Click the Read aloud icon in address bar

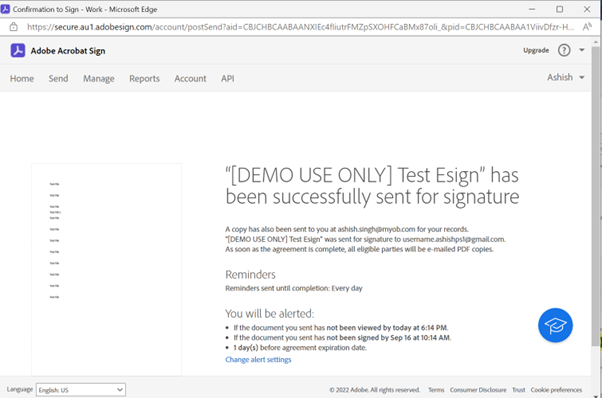[x=587, y=27]
